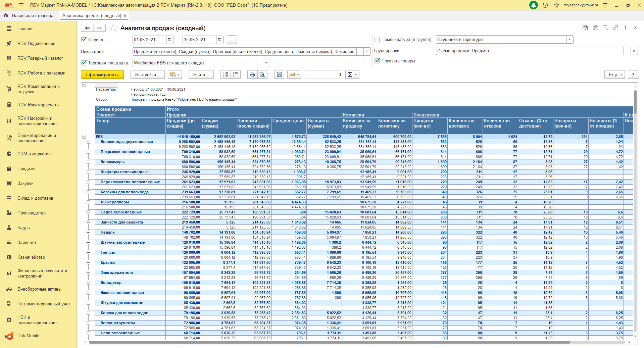Uncheck the Показать товары checkbox
644x348 pixels.
pyautogui.click(x=377, y=61)
